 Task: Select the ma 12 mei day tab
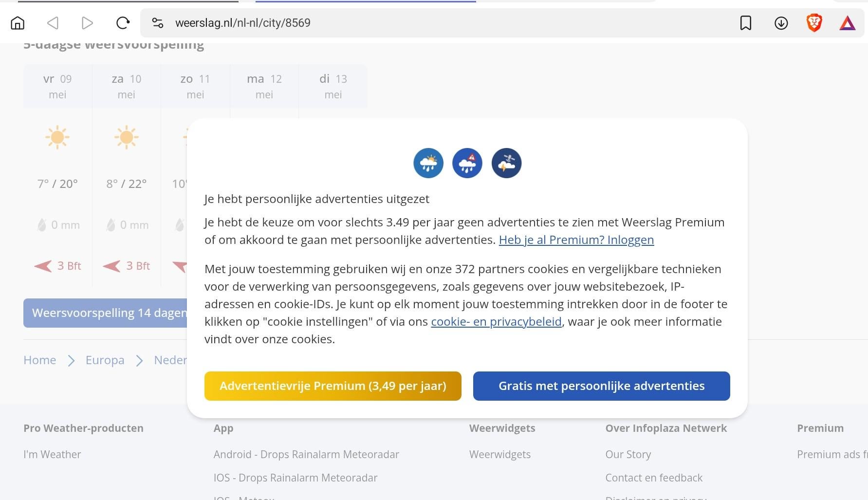click(264, 86)
